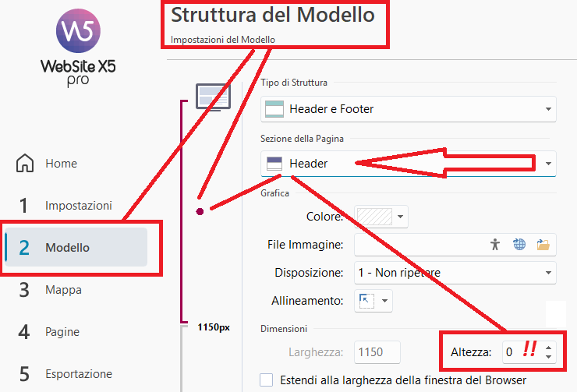
Task: Open step 4 Pagine
Action: [62, 332]
